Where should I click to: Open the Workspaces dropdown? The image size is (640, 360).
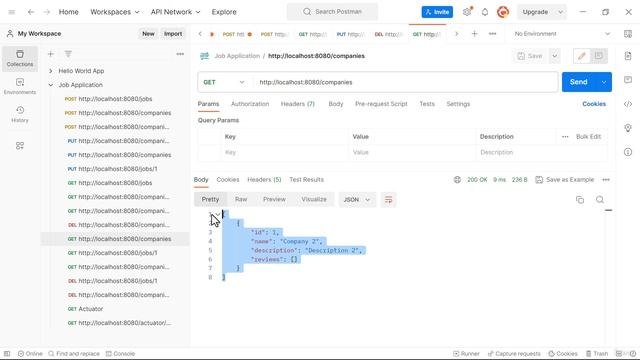pyautogui.click(x=115, y=12)
